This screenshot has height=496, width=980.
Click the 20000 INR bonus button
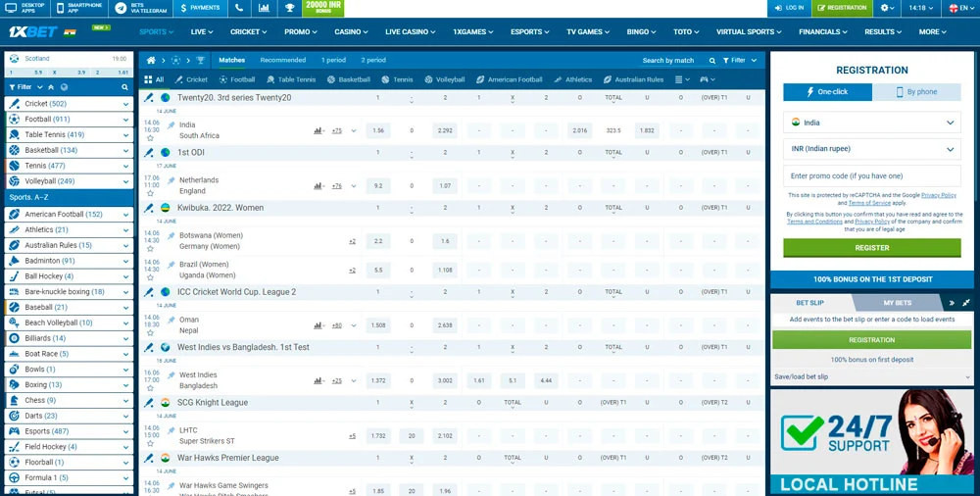pos(323,8)
